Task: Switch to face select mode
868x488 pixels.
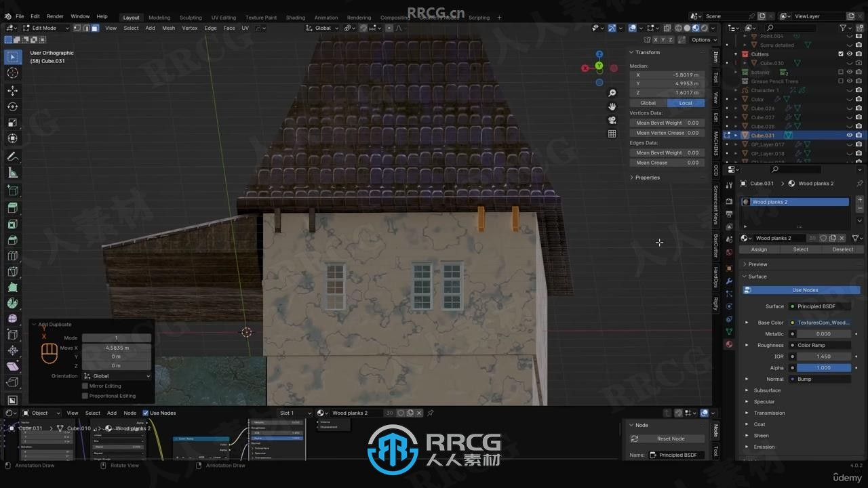Action: (95, 28)
